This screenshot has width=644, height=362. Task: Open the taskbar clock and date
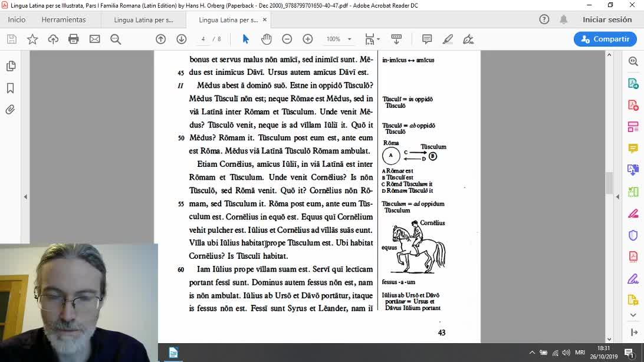coord(604,353)
